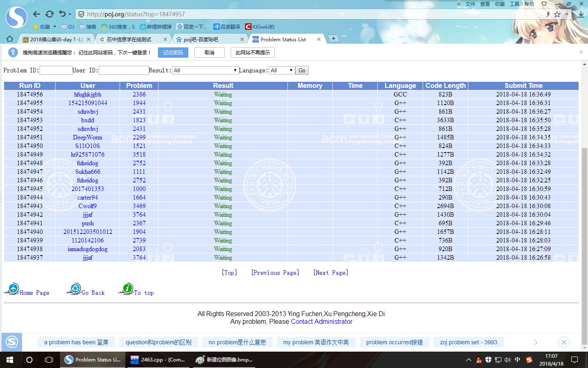Open problem 2386 link

coord(139,94)
